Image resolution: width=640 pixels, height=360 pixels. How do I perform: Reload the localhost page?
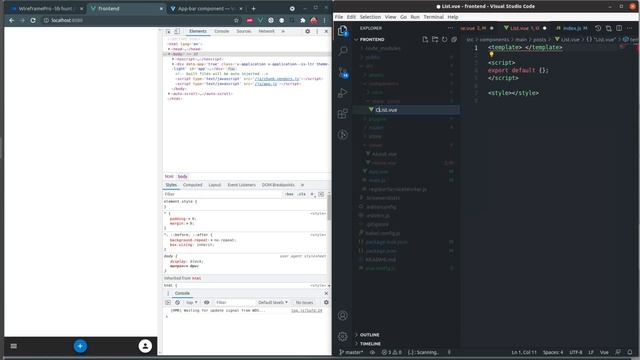point(33,20)
